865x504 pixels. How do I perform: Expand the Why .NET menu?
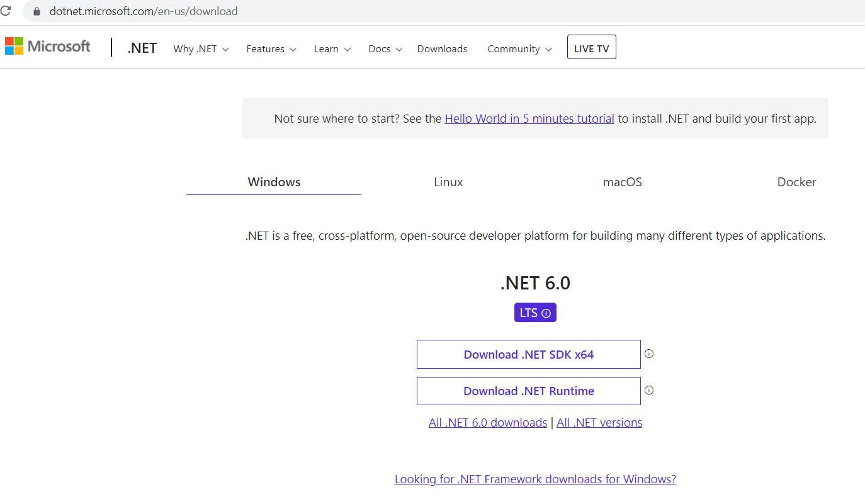(201, 48)
